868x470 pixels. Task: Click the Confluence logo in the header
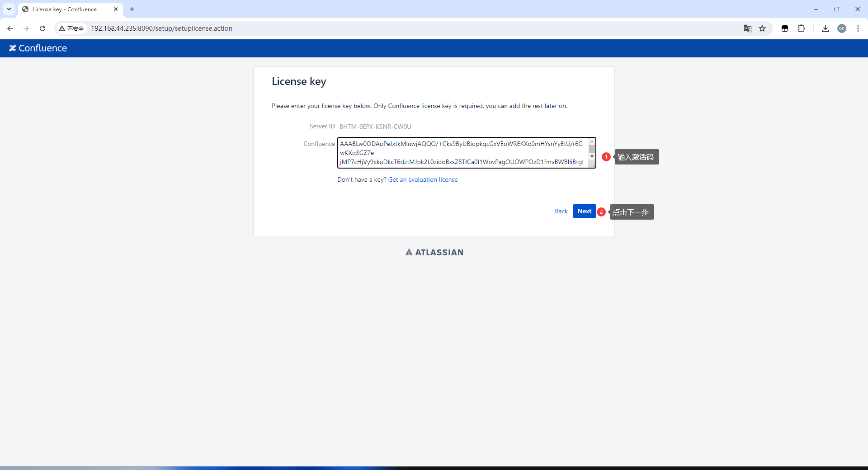(38, 48)
